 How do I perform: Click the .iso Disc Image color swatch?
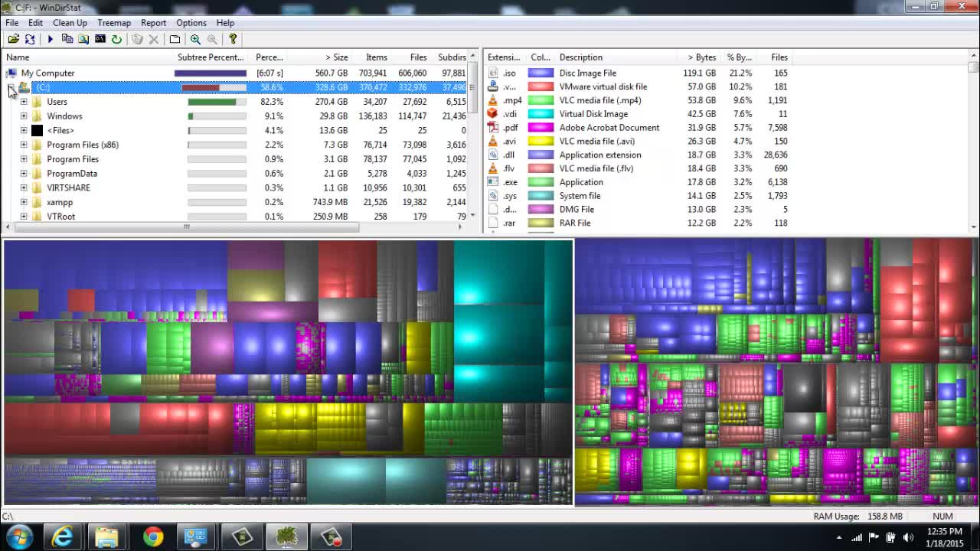(541, 73)
